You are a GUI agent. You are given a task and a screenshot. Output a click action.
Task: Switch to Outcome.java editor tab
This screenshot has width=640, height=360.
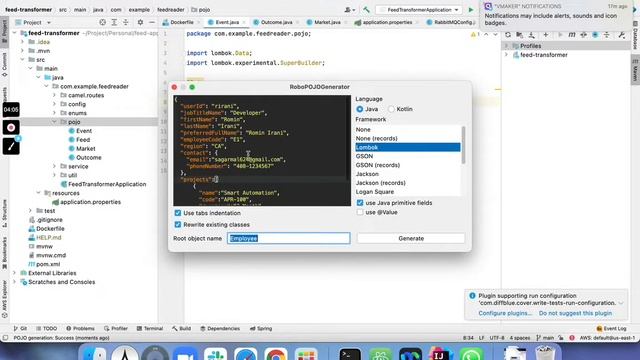pyautogui.click(x=276, y=22)
